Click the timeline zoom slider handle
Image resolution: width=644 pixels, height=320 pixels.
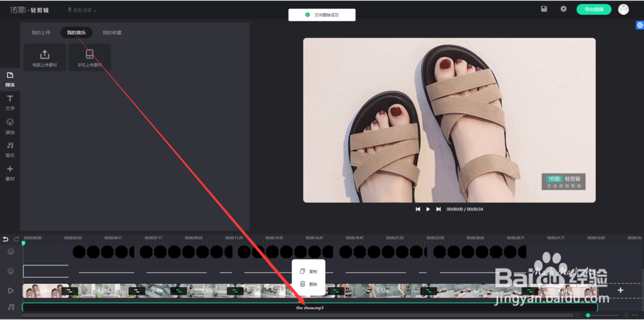coord(588,315)
